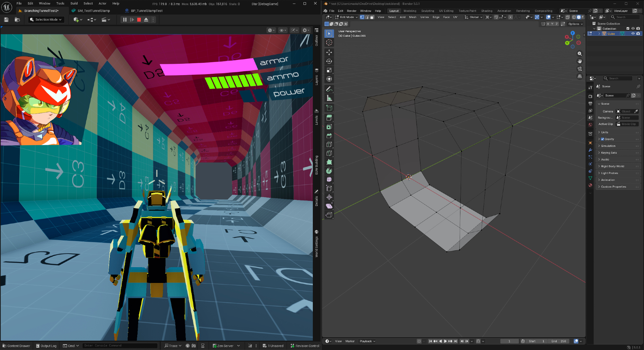Hide the Cube object with eye icon

[633, 34]
